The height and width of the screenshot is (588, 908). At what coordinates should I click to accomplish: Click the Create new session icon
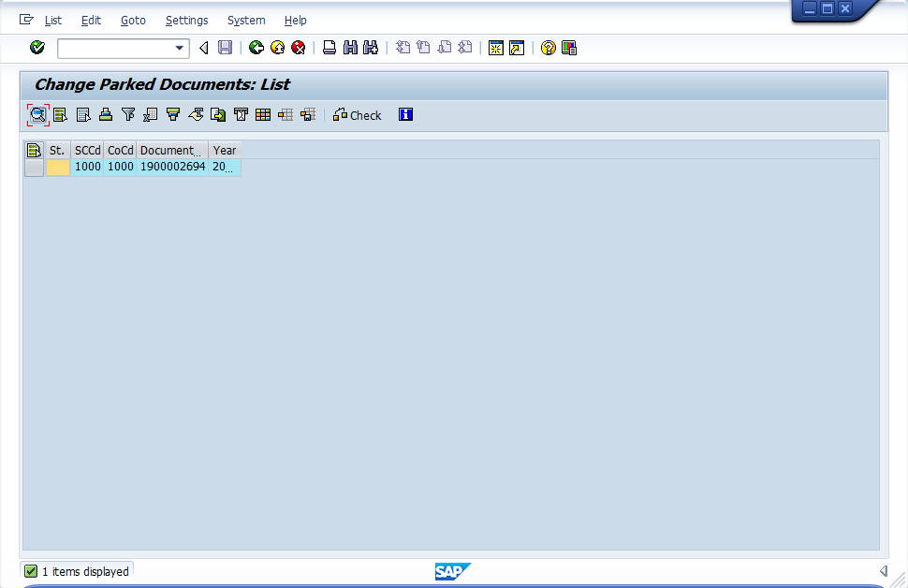pyautogui.click(x=496, y=48)
